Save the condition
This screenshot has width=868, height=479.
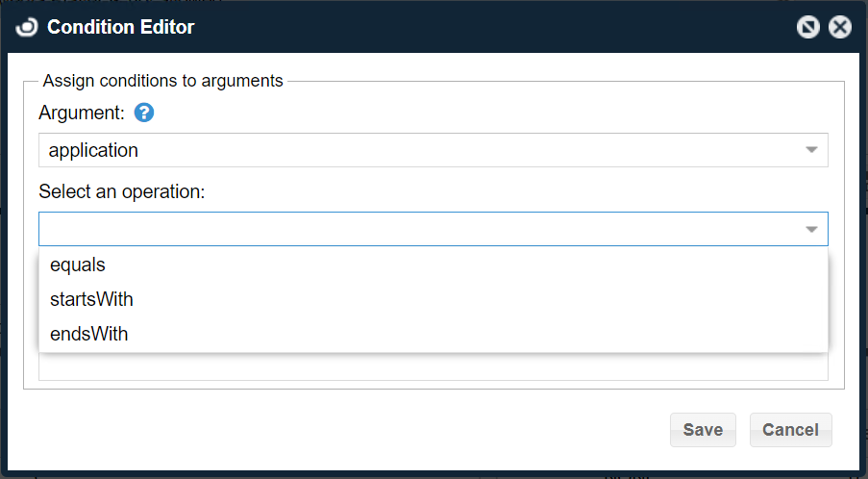click(x=703, y=430)
